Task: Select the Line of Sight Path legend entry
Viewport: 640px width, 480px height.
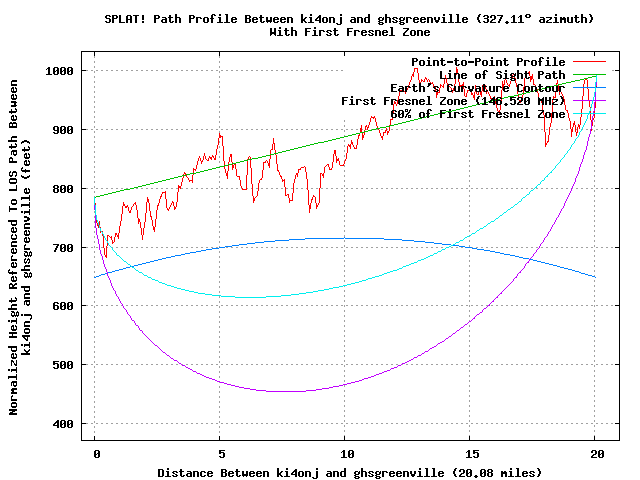Action: click(x=502, y=75)
